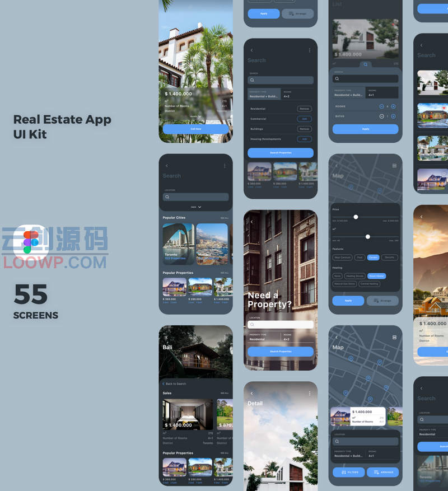Tap the back arrow on the Detail screen
Image resolution: width=448 pixels, height=491 pixels.
(x=251, y=393)
